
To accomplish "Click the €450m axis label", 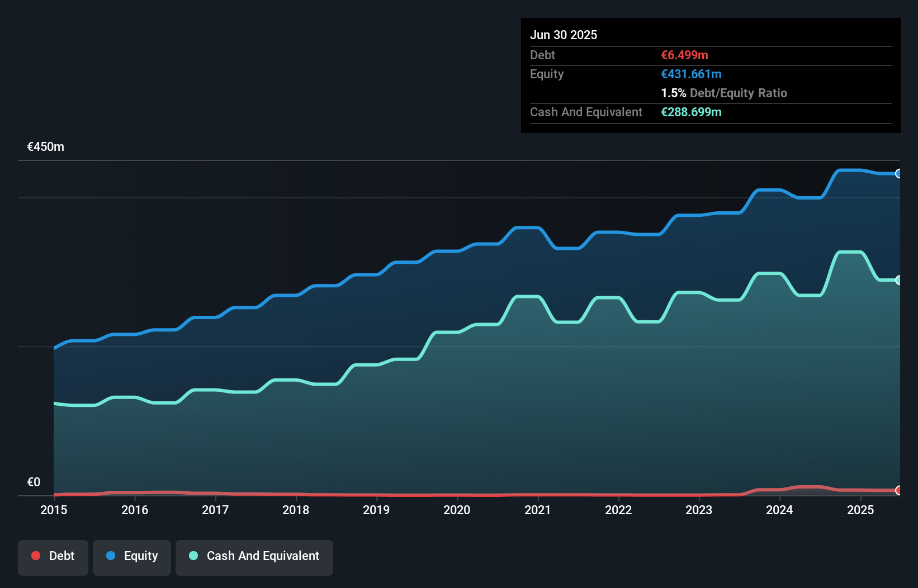I will 45,146.
